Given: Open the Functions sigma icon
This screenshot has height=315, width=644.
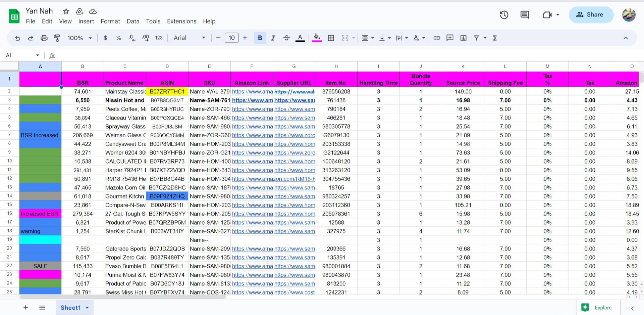Looking at the screenshot, I should 495,38.
